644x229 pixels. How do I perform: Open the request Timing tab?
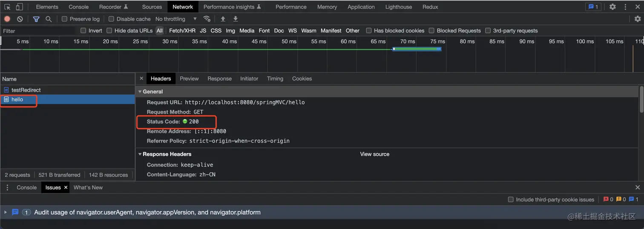pyautogui.click(x=275, y=78)
